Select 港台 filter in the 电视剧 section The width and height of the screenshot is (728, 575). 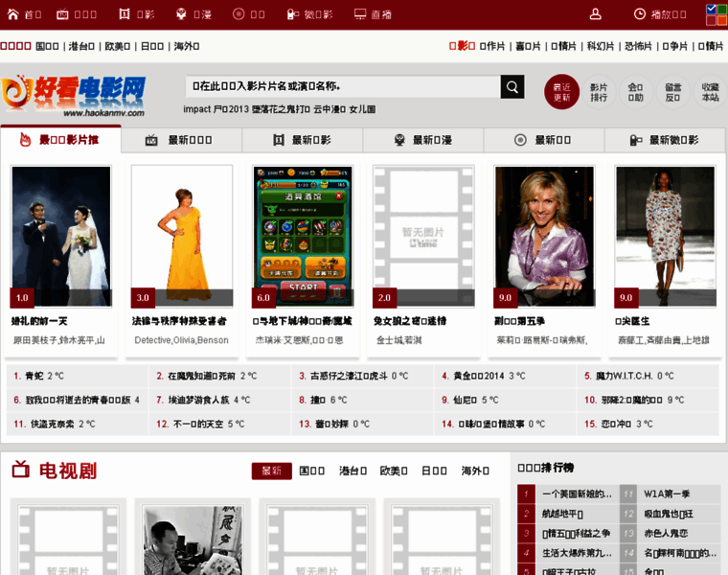pyautogui.click(x=353, y=471)
